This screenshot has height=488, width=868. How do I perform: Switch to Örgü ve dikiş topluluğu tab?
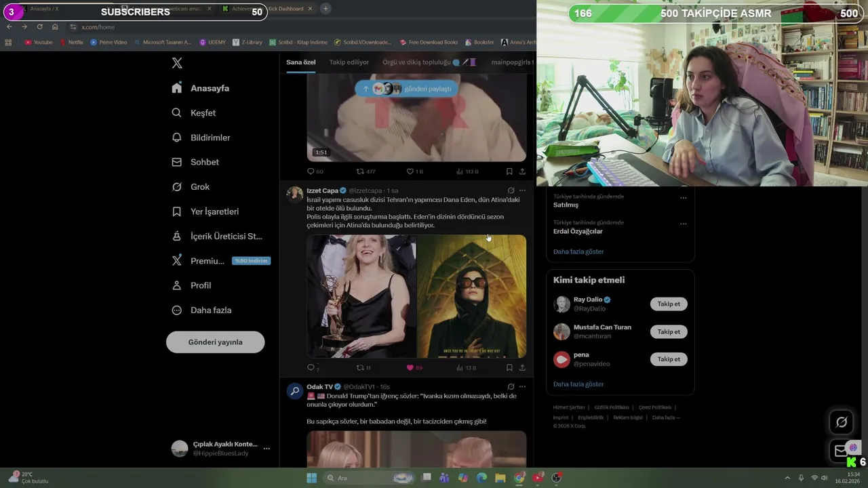coord(429,62)
